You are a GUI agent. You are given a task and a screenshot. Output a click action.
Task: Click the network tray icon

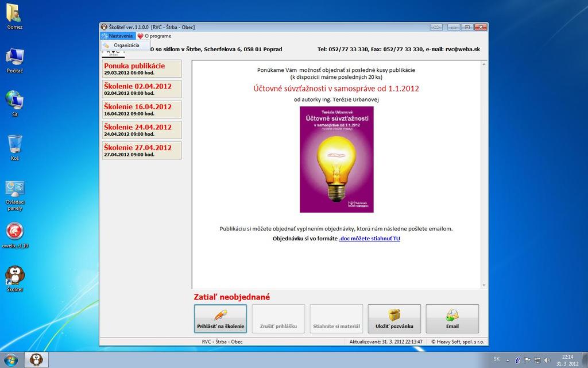pyautogui.click(x=537, y=360)
